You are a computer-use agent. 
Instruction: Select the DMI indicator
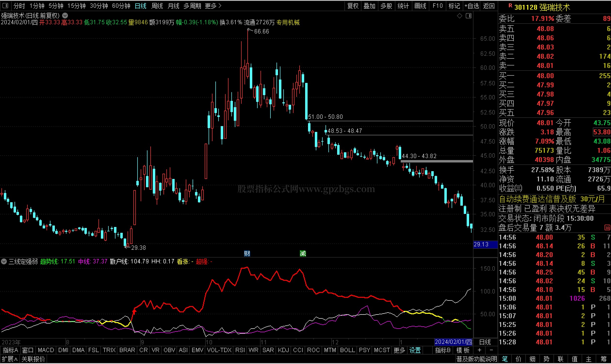pyautogui.click(x=63, y=350)
